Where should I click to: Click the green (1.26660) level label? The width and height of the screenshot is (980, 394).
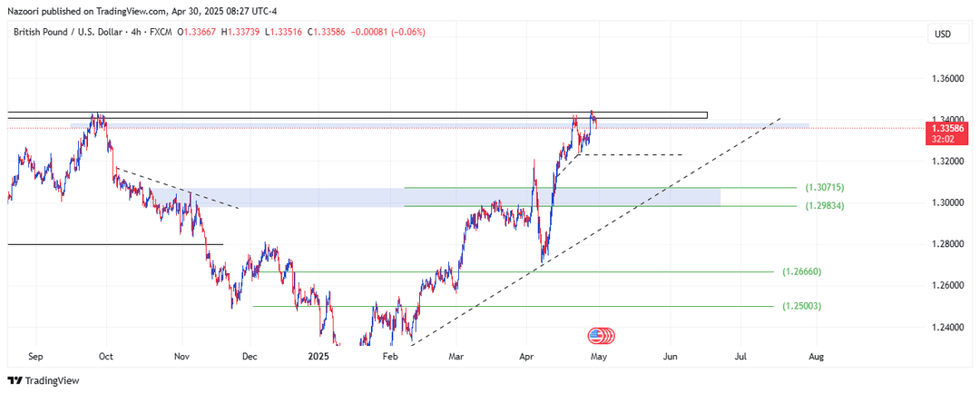click(x=802, y=271)
